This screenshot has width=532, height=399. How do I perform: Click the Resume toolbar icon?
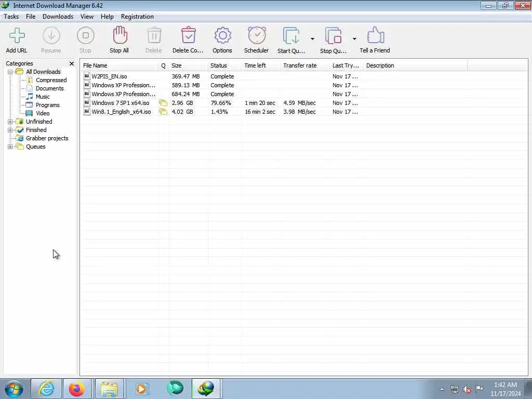[x=51, y=36]
